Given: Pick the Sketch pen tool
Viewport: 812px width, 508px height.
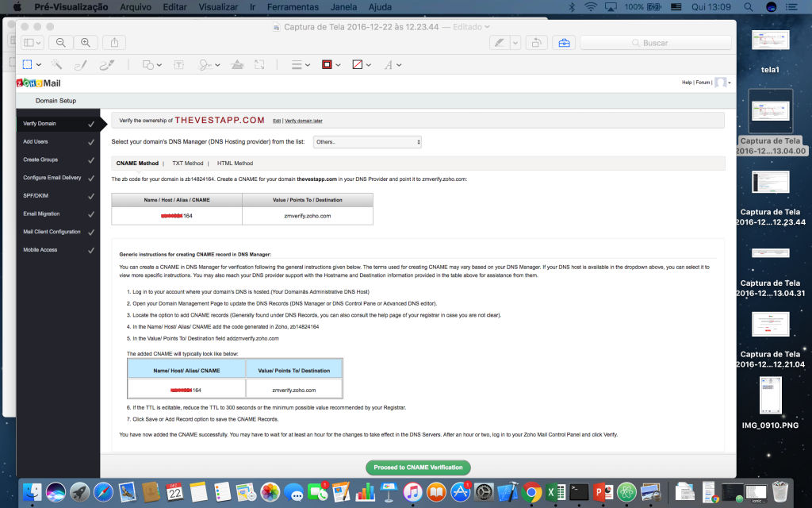Looking at the screenshot, I should [80, 64].
